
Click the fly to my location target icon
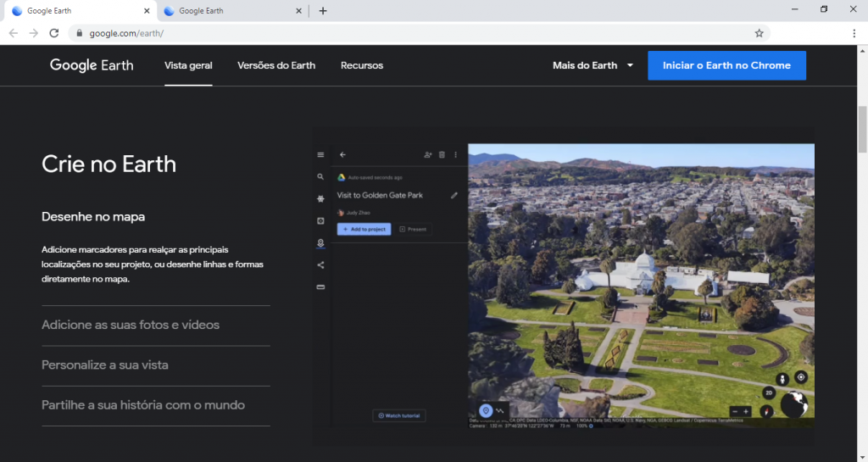coord(801,377)
